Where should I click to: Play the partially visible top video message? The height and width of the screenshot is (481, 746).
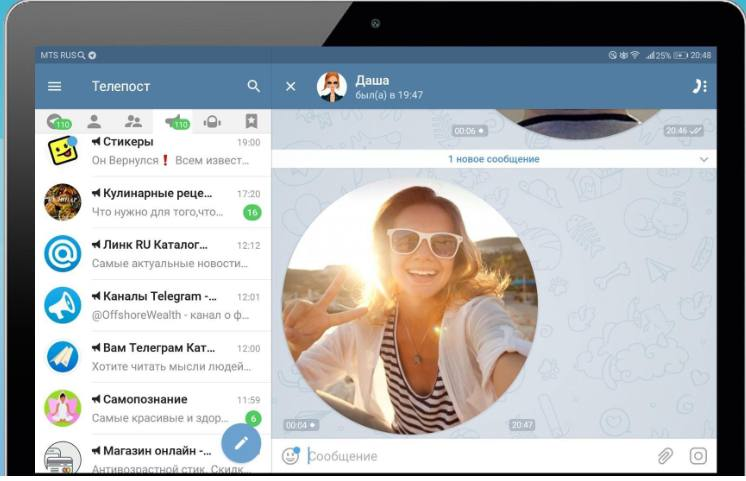coord(578,124)
